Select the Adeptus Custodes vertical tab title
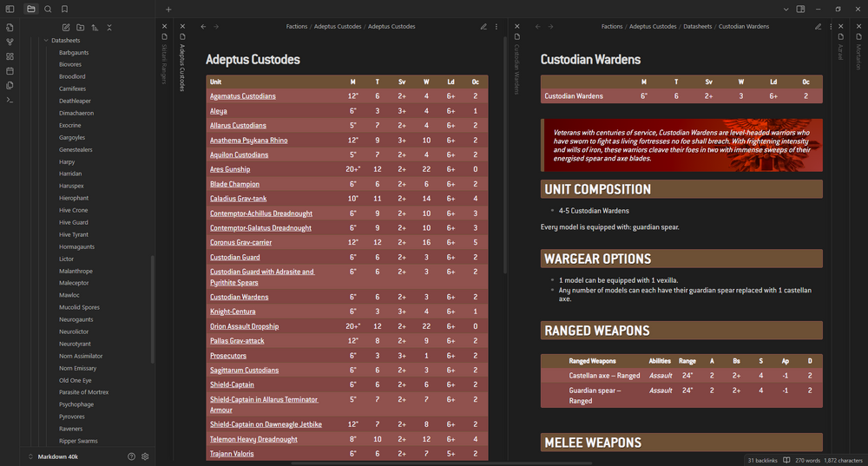This screenshot has width=868, height=466. (x=182, y=67)
